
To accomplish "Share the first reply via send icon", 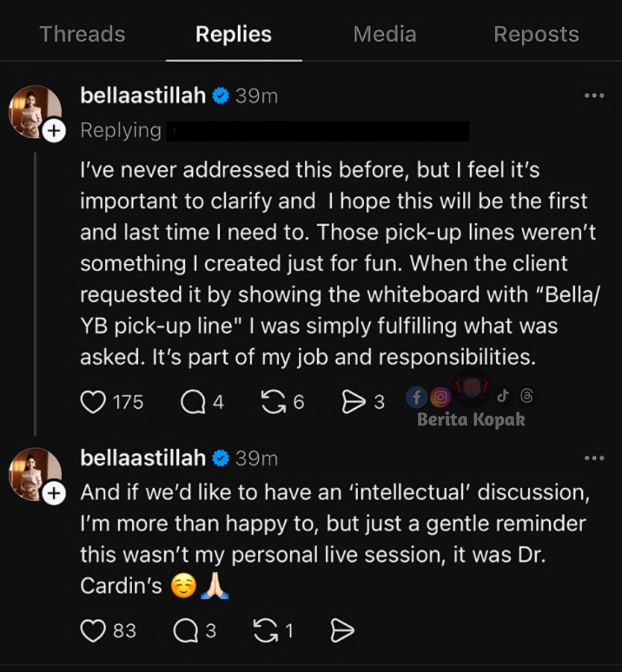I will click(354, 402).
